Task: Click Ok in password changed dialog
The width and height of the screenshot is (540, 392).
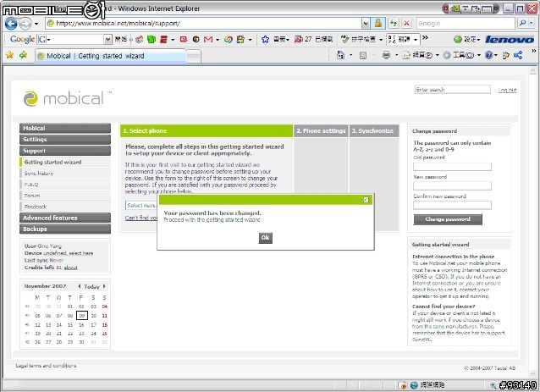Action: coord(265,238)
